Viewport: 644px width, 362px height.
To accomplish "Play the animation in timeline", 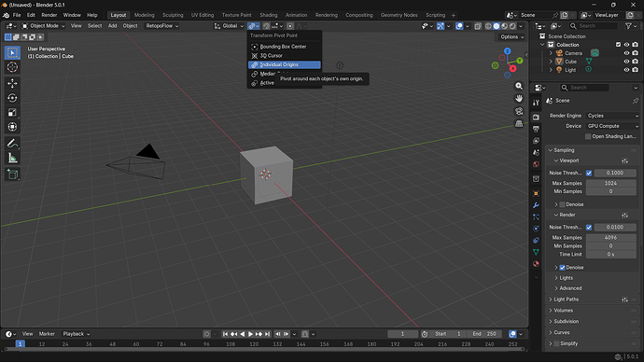I will pos(250,334).
